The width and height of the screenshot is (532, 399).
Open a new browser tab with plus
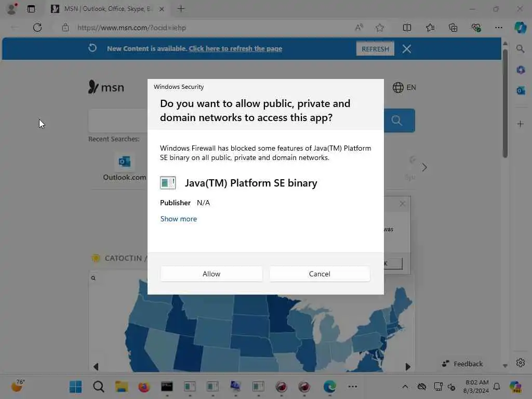181,9
